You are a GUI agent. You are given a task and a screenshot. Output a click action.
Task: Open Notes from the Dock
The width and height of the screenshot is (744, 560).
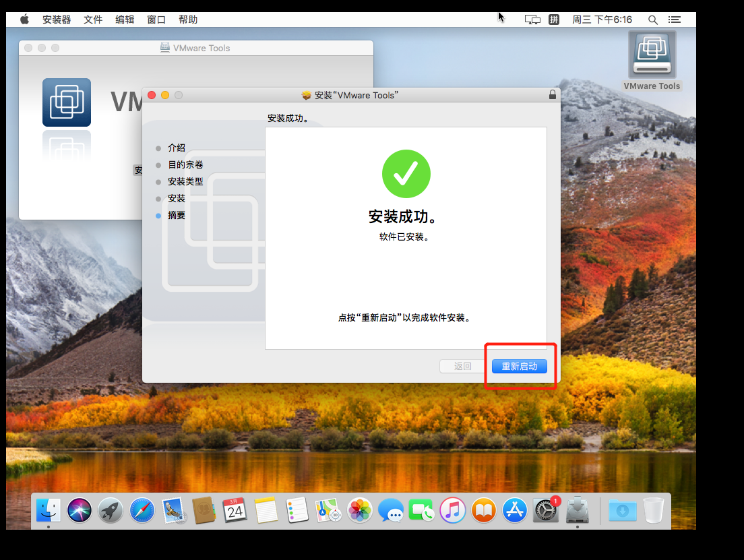tap(266, 511)
